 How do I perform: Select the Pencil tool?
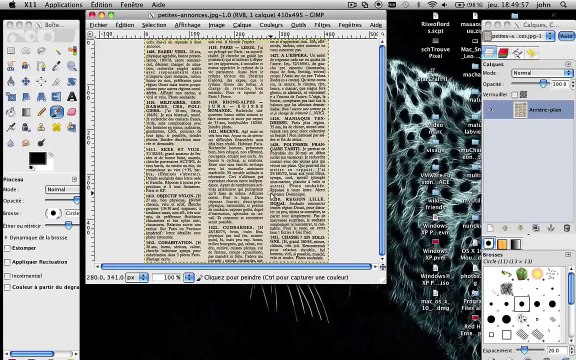click(x=41, y=112)
